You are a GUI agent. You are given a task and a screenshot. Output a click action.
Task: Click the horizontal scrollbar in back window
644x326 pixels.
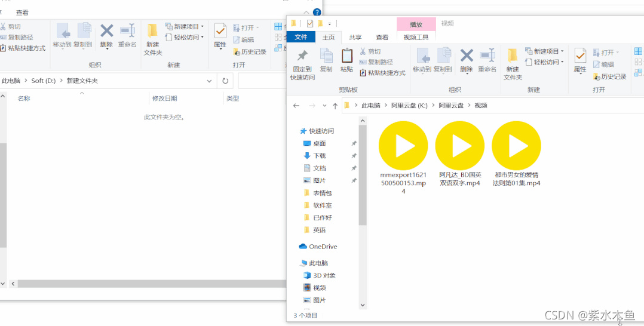(x=151, y=284)
